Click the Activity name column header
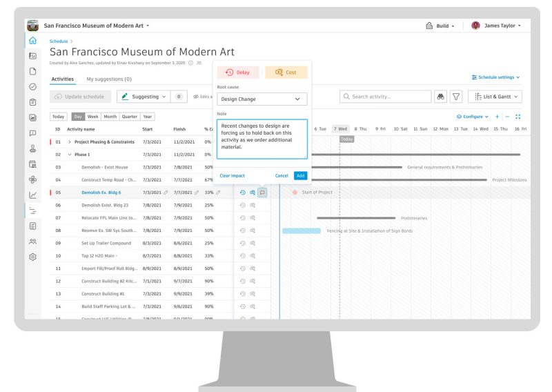Image resolution: width=552 pixels, height=392 pixels. pos(81,129)
